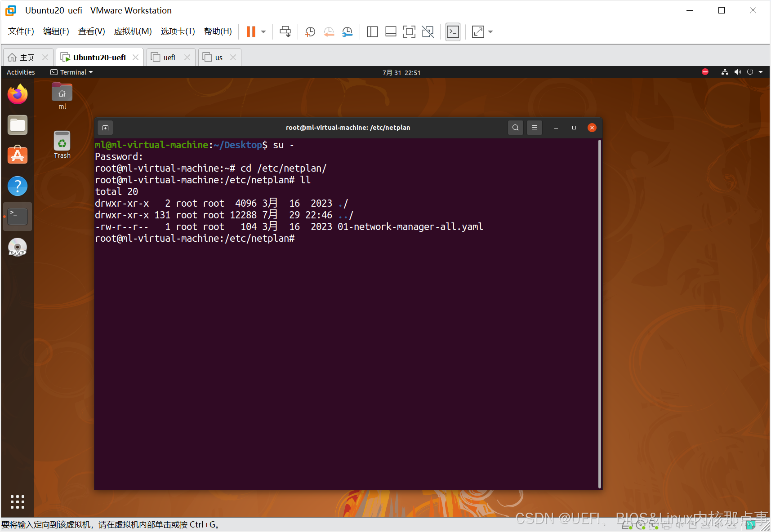This screenshot has height=532, width=771.
Task: Show Applications grid
Action: click(x=18, y=502)
